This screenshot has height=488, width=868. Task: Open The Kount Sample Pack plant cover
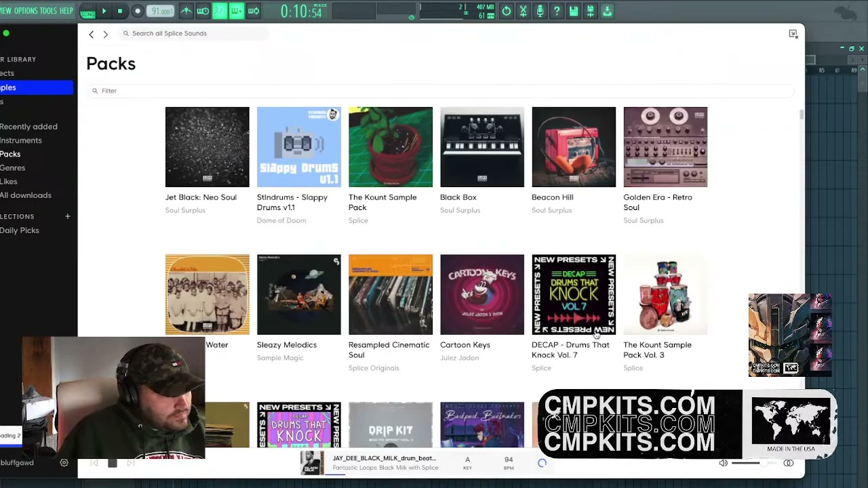(391, 147)
